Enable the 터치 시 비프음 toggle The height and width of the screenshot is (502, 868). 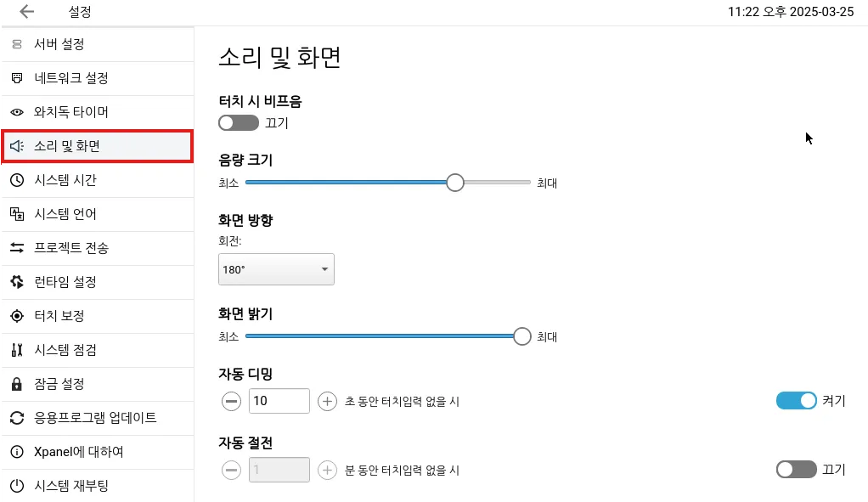pos(239,123)
